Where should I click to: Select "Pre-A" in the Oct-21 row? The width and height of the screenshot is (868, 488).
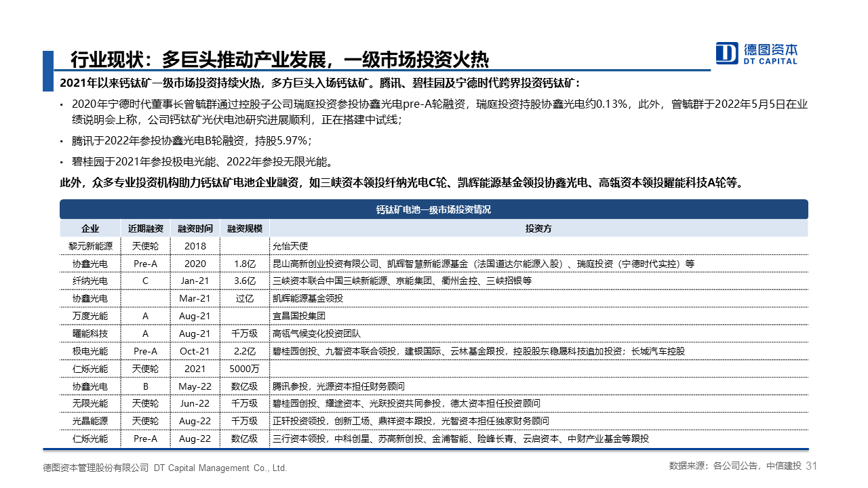[145, 351]
